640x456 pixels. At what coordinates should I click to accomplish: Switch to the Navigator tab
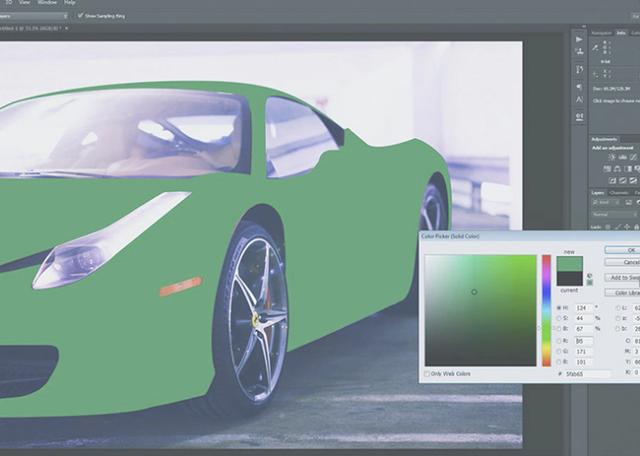point(602,33)
